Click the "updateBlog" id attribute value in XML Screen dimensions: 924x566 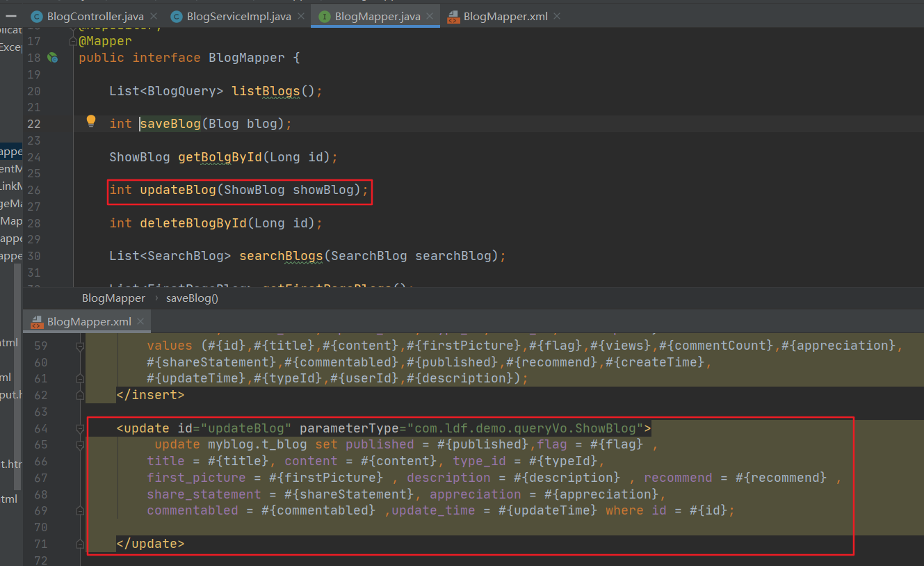[246, 428]
